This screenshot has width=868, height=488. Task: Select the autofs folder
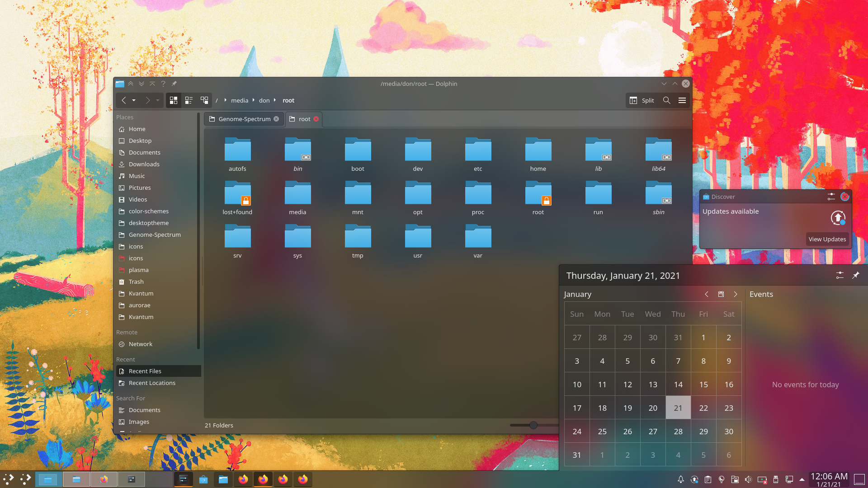click(237, 155)
